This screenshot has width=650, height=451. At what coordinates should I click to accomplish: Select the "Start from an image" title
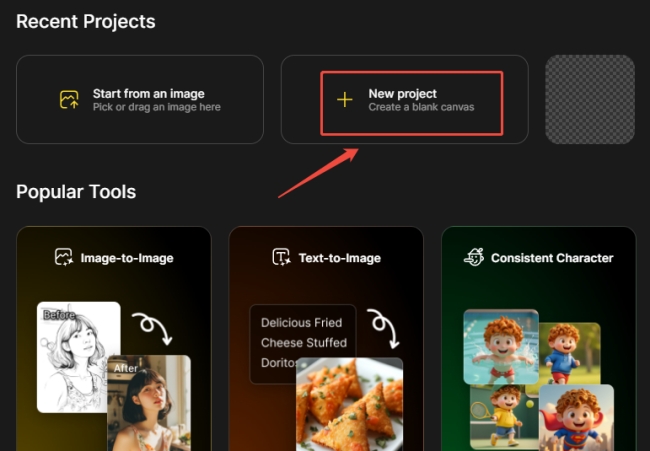click(x=148, y=93)
